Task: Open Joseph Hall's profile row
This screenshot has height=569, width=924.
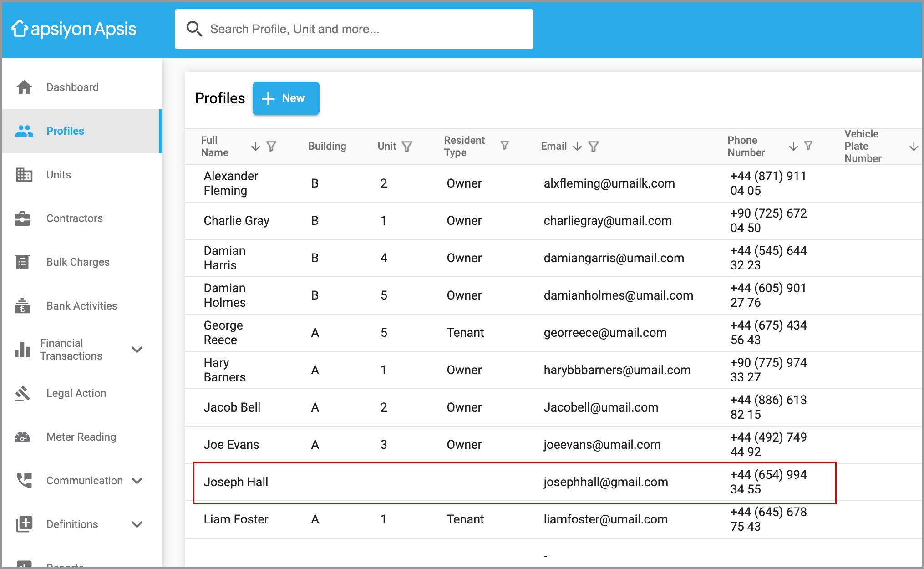Action: 236,482
